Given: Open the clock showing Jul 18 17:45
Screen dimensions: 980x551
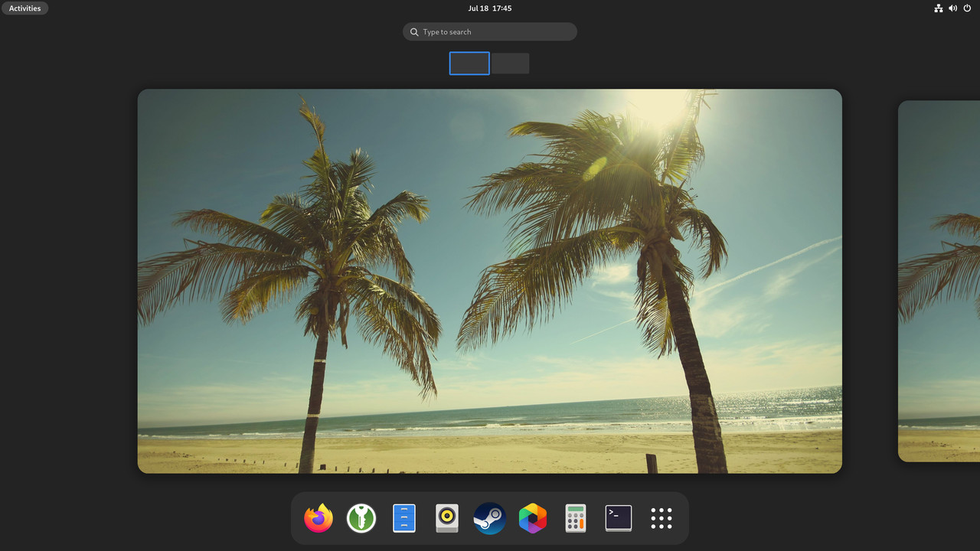Looking at the screenshot, I should tap(490, 8).
